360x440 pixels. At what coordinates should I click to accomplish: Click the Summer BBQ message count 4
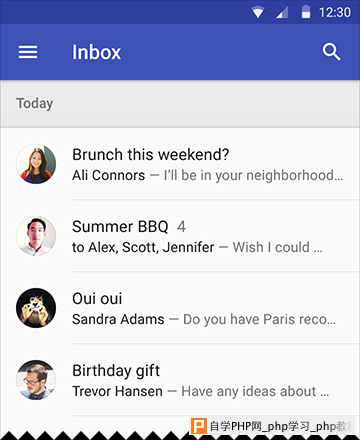tap(181, 227)
